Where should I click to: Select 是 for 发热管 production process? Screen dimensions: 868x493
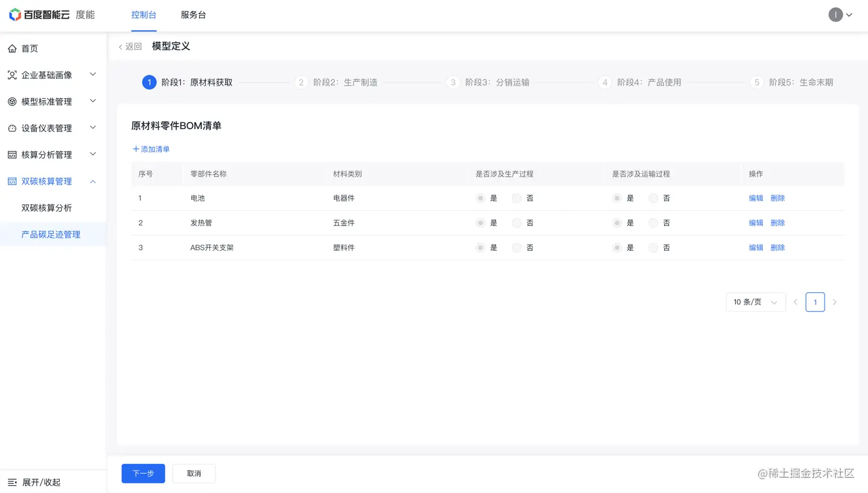click(480, 223)
